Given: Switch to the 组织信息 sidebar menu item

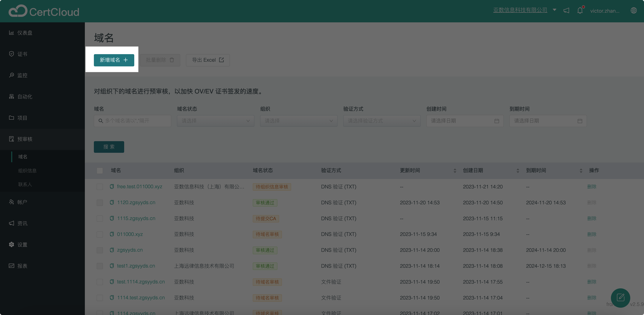Looking at the screenshot, I should 27,171.
